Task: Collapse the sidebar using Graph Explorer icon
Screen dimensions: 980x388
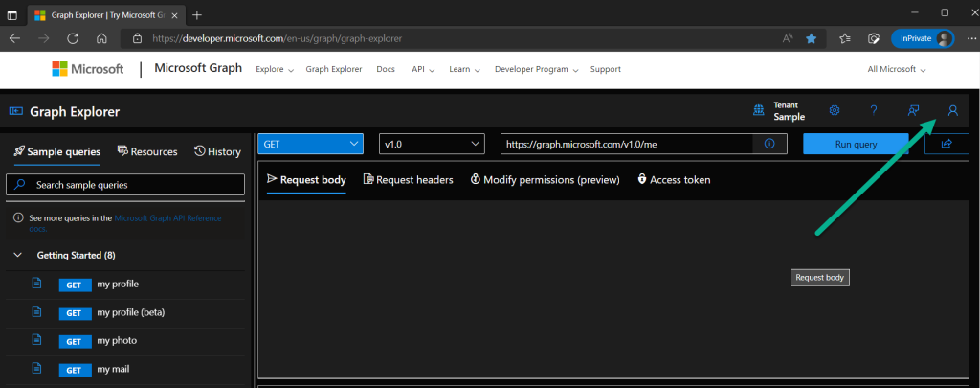Action: [15, 111]
